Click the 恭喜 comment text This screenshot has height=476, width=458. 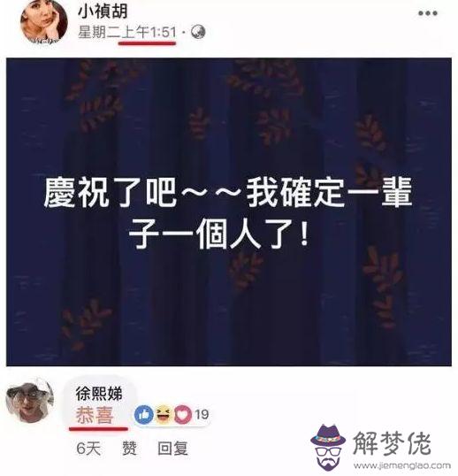(x=95, y=415)
